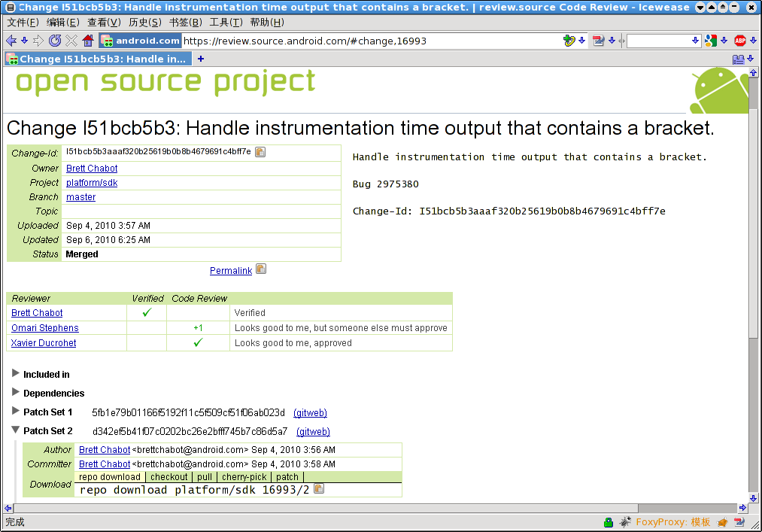Screen dimensions: 762x532
Task: Click the Permalink link
Action: [231, 271]
